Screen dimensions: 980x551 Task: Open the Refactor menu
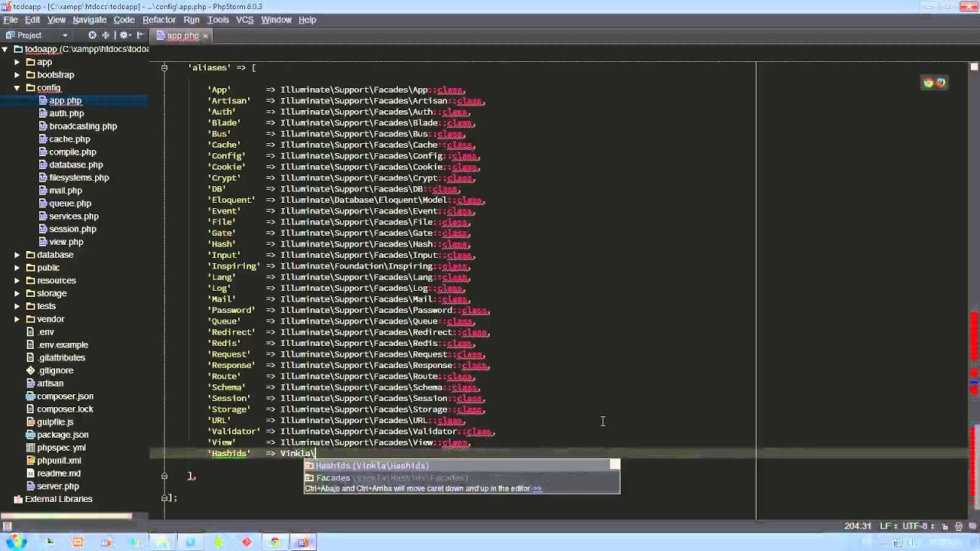158,20
